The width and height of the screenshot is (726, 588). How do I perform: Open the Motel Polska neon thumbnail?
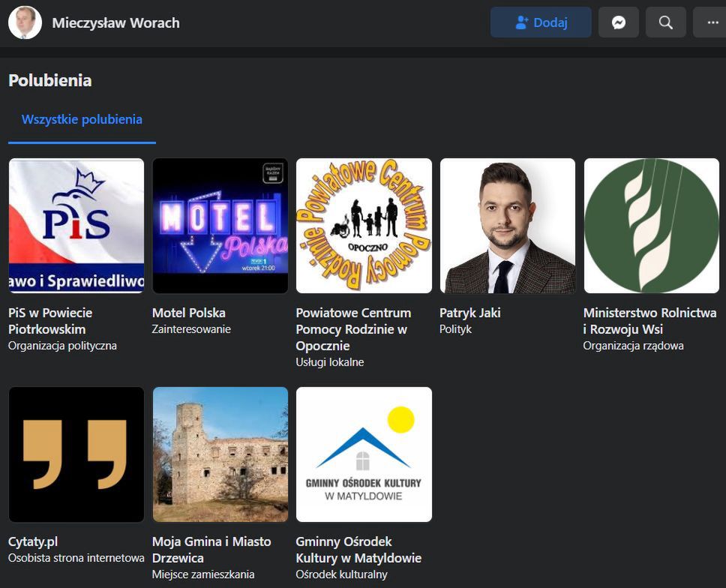coord(220,226)
